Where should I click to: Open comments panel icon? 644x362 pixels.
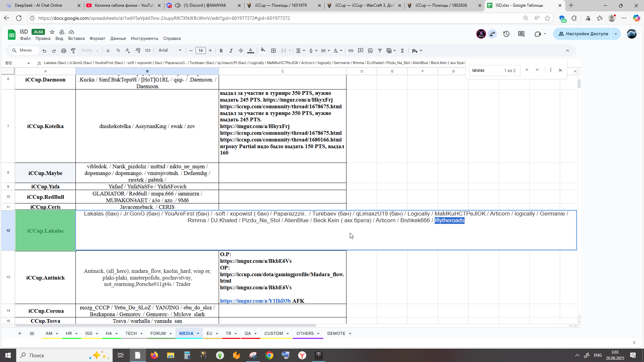[521, 34]
